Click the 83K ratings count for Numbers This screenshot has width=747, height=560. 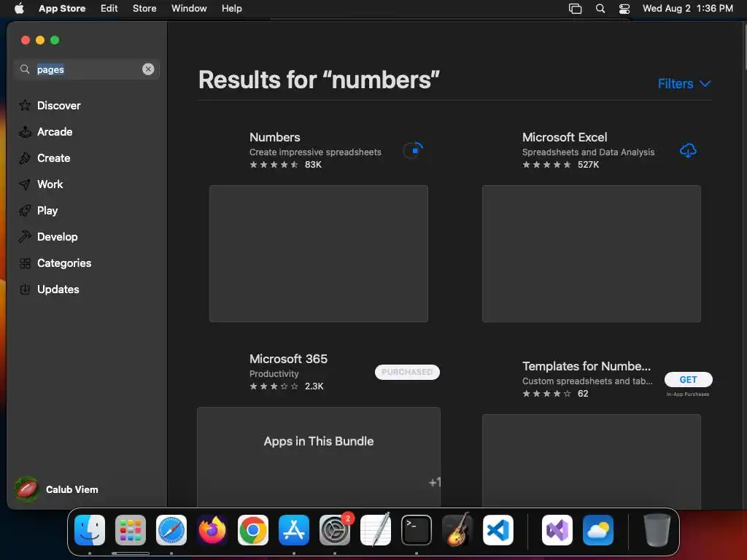[313, 164]
